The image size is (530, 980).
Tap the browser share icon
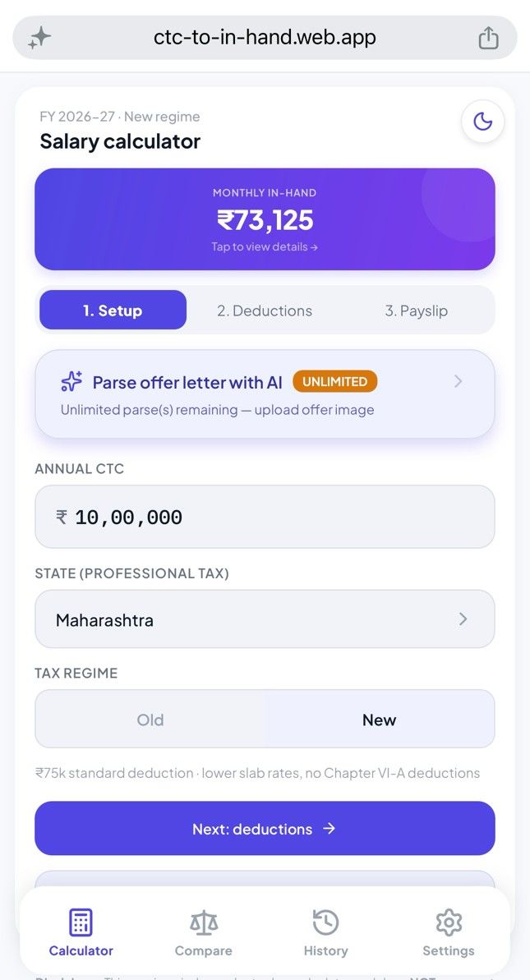tap(488, 38)
